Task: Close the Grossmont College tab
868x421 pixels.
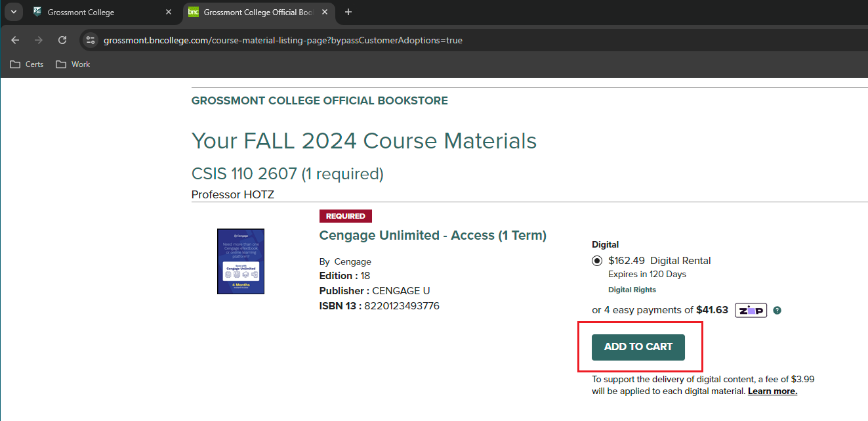Action: point(169,12)
